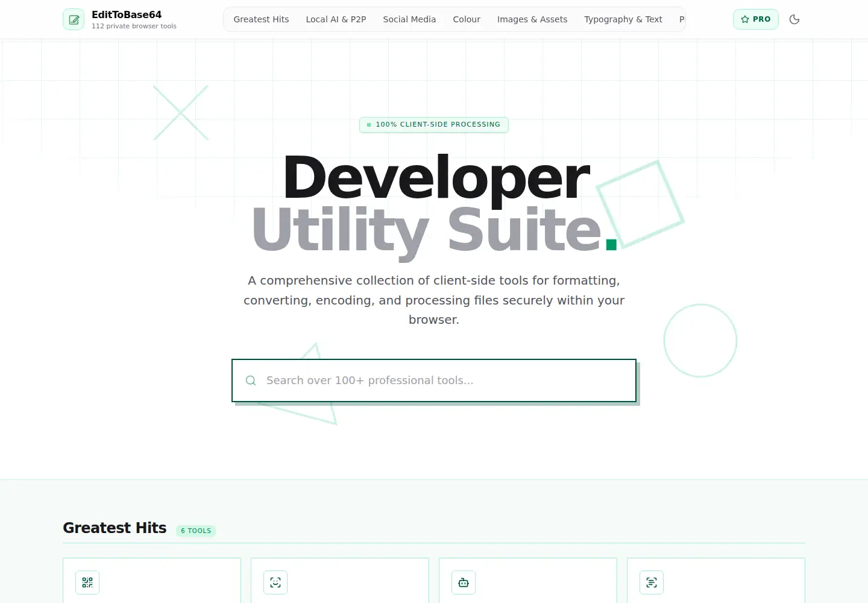
Task: Click the 100% client-side processing badge
Action: (x=434, y=124)
